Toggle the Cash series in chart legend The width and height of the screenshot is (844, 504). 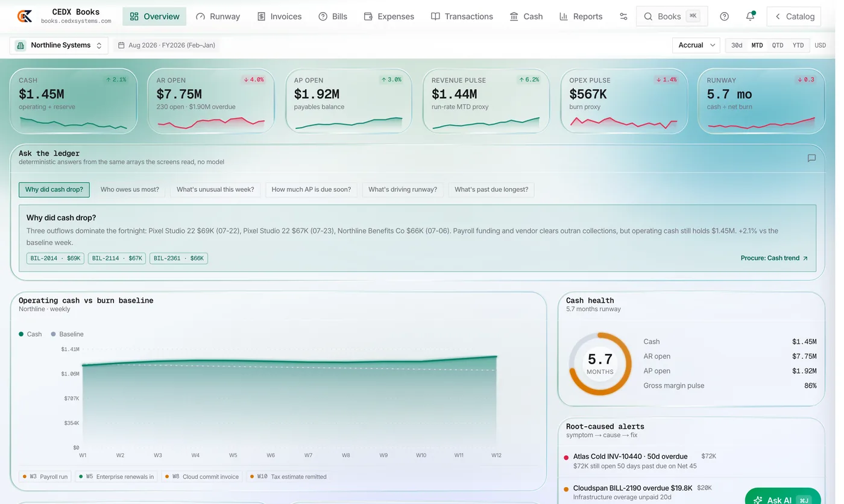tap(30, 334)
